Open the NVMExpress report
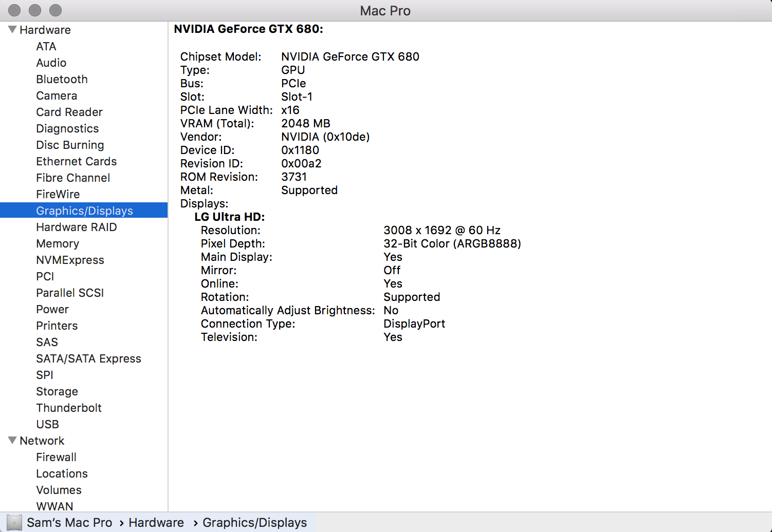Viewport: 772px width, 532px height. tap(70, 260)
